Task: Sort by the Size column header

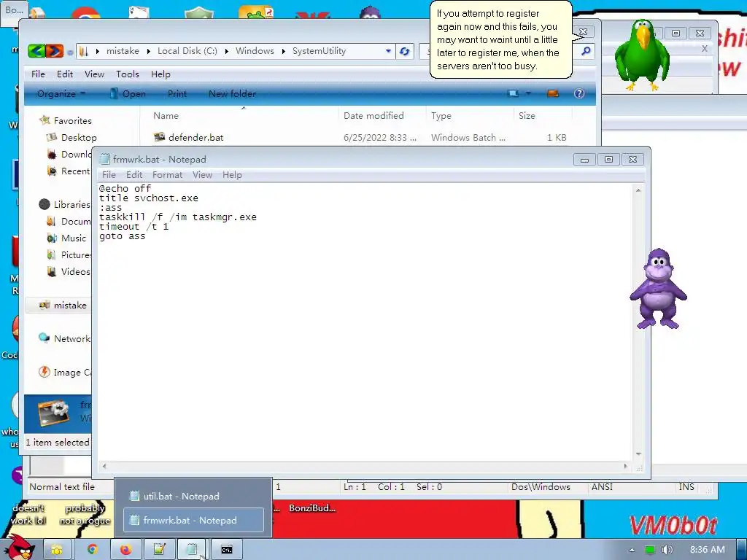Action: (527, 116)
